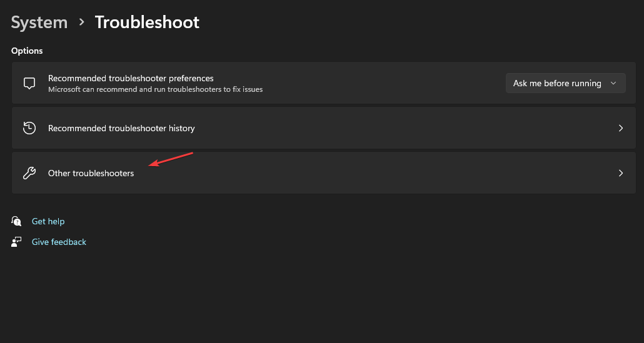Click the speech bubble icon for troubleshooter preferences
Viewport: 644px width, 343px height.
coord(29,83)
